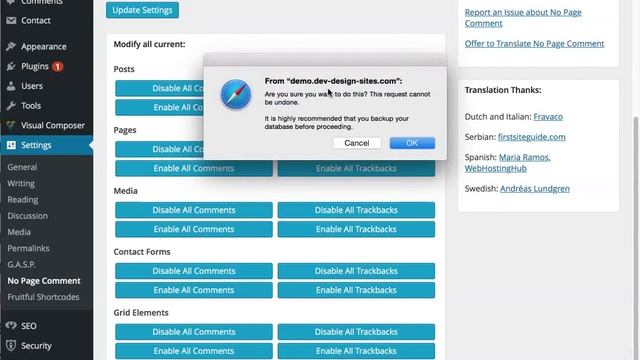640x360 pixels.
Task: Select the Settings menu item
Action: coord(47,145)
